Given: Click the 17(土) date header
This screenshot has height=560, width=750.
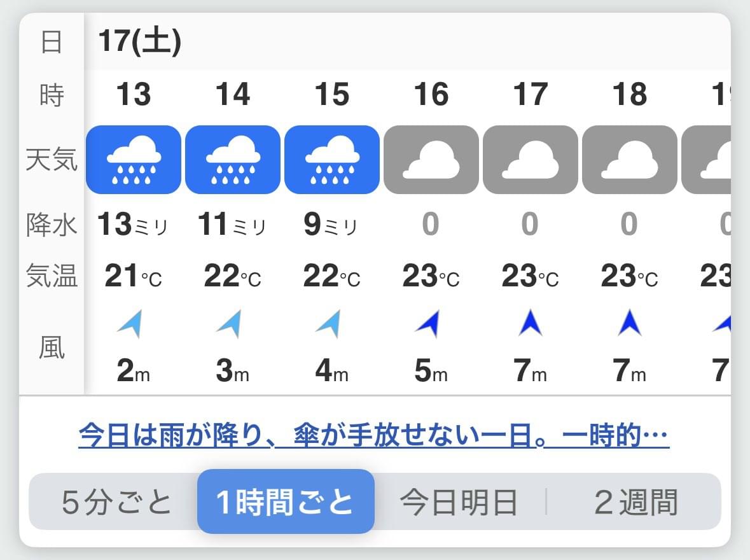Looking at the screenshot, I should 140,41.
